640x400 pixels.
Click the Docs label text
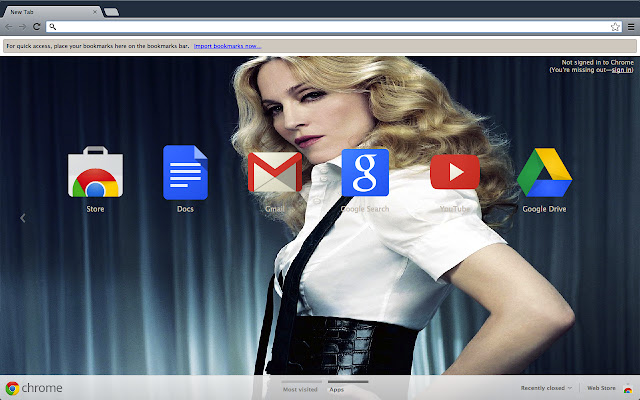coord(185,209)
